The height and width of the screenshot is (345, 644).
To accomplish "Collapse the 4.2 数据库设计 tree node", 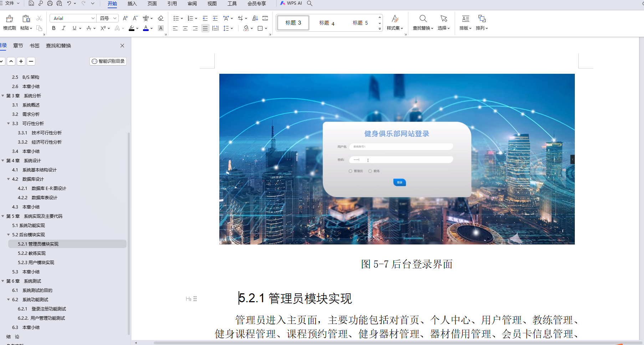I will (x=9, y=179).
